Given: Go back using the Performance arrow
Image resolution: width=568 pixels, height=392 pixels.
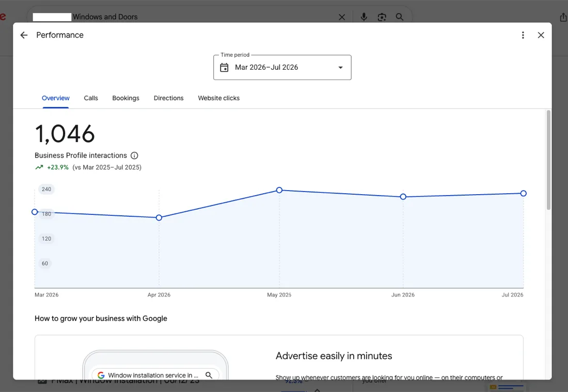Looking at the screenshot, I should [x=24, y=35].
